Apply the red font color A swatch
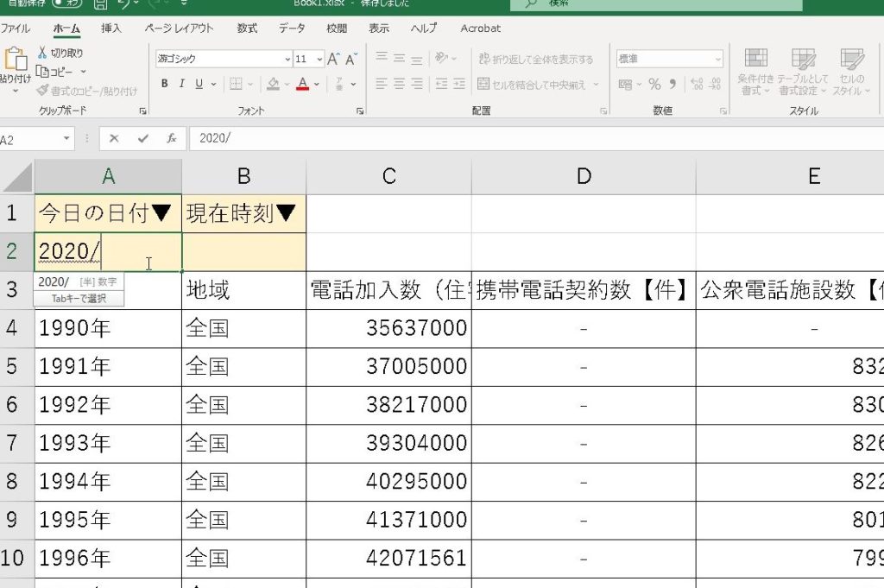 (302, 84)
